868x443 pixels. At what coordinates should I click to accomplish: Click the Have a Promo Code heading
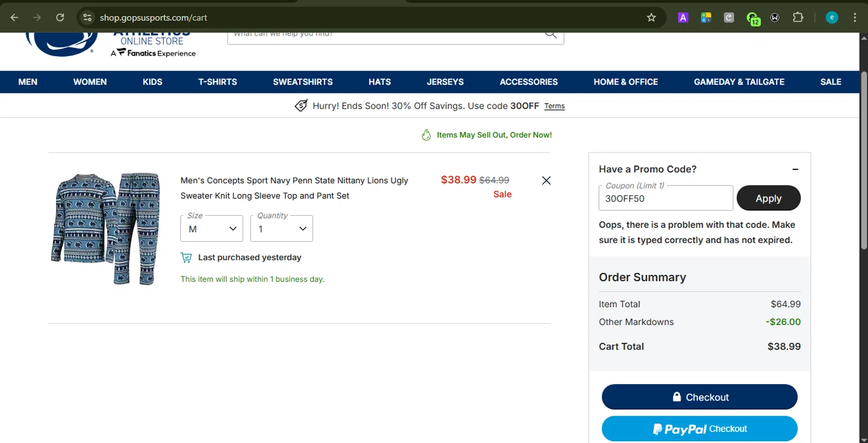click(648, 169)
